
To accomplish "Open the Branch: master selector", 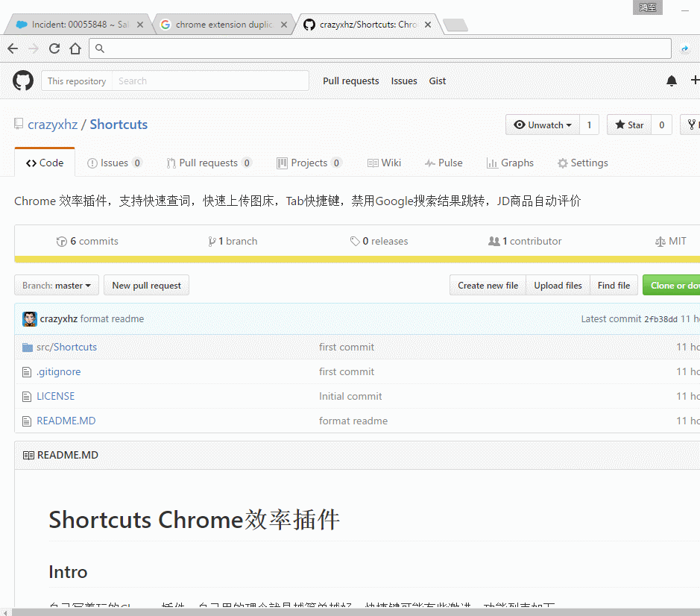I will point(57,285).
